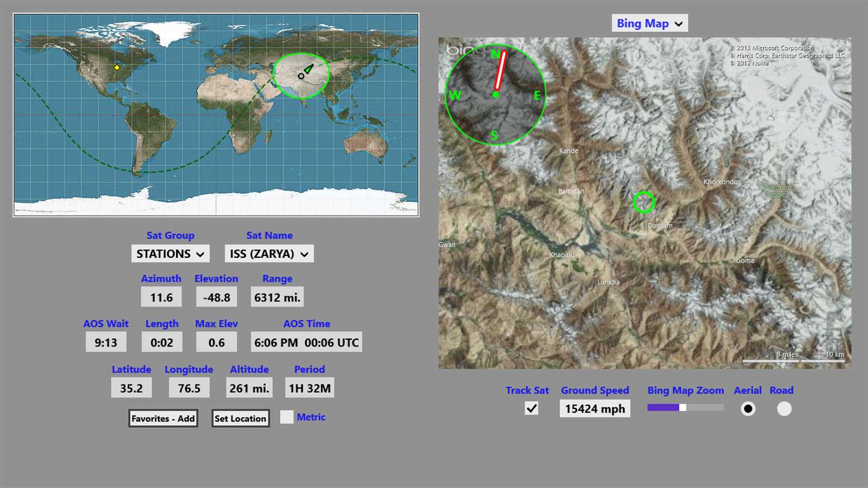Image resolution: width=868 pixels, height=488 pixels.
Task: Click the Ground Speed value box
Action: coord(595,408)
